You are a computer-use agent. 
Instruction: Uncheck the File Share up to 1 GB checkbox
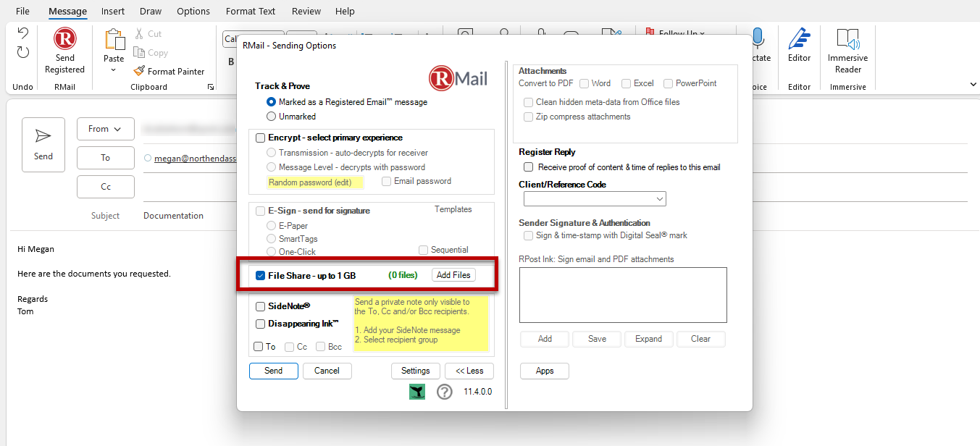261,275
